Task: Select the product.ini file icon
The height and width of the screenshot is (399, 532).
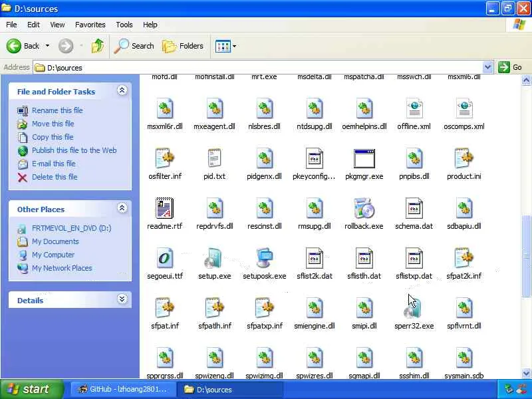Action: [x=464, y=159]
